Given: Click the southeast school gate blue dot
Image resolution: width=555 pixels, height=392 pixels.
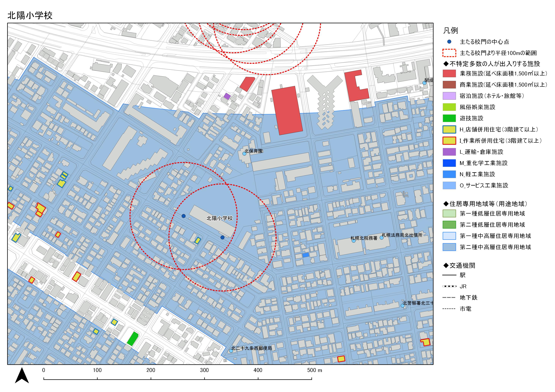Looking at the screenshot, I should pyautogui.click(x=222, y=237).
